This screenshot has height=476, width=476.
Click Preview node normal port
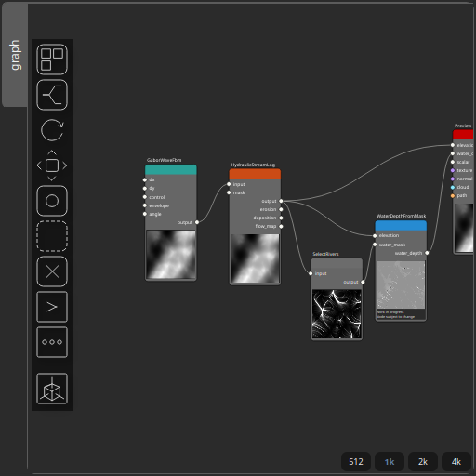coord(453,178)
